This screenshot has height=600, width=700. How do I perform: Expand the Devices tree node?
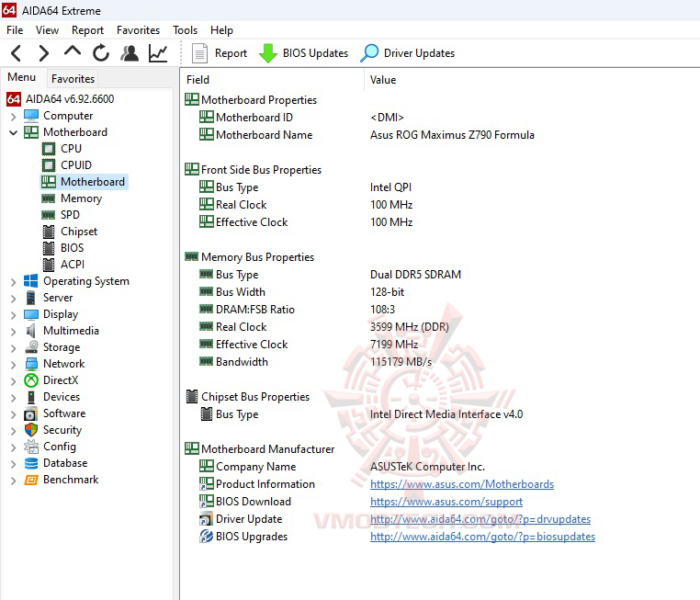14,398
